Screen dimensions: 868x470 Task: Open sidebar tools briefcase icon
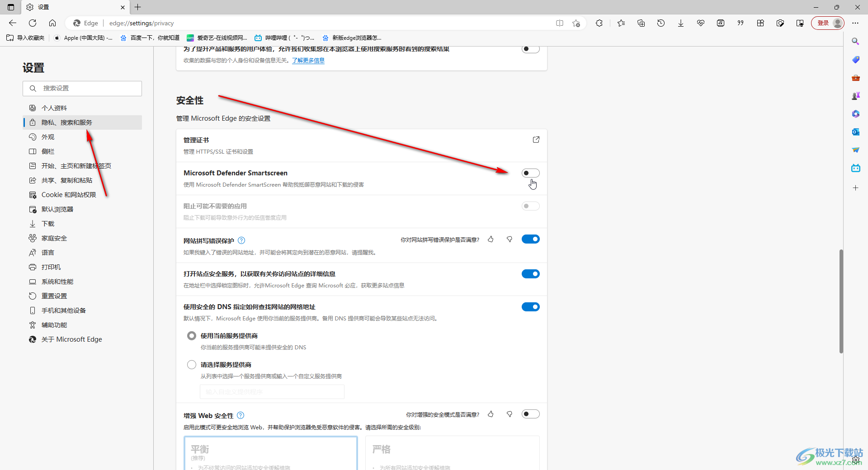(x=855, y=78)
